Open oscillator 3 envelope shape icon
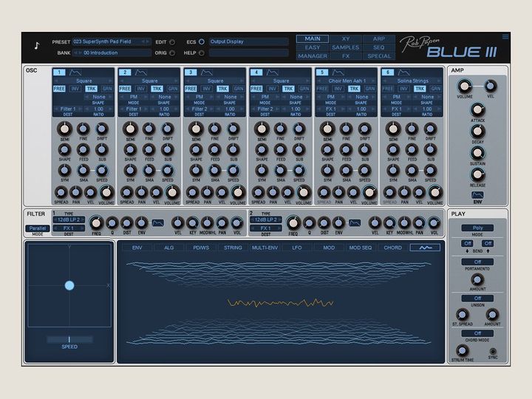Screen dimensions: 532x399 [x=207, y=72]
